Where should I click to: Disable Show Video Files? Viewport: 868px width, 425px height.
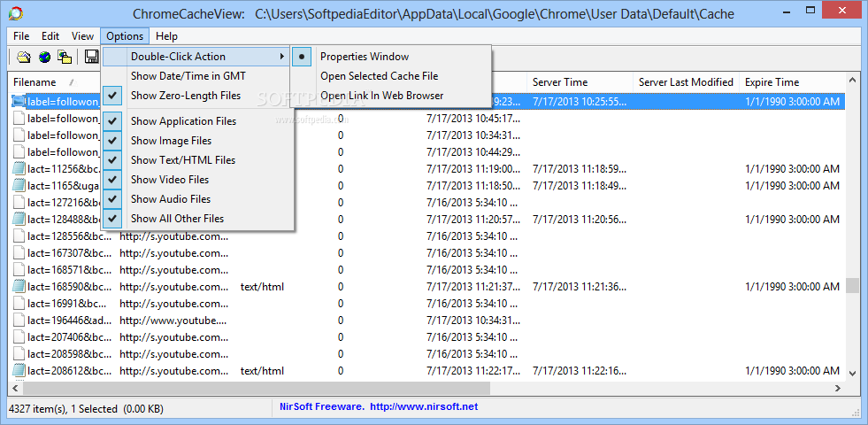coord(197,180)
